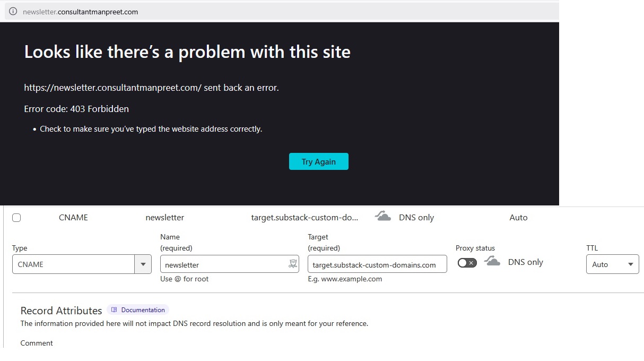The image size is (644, 361).
Task: Click the icon inside the Name field
Action: 293,264
